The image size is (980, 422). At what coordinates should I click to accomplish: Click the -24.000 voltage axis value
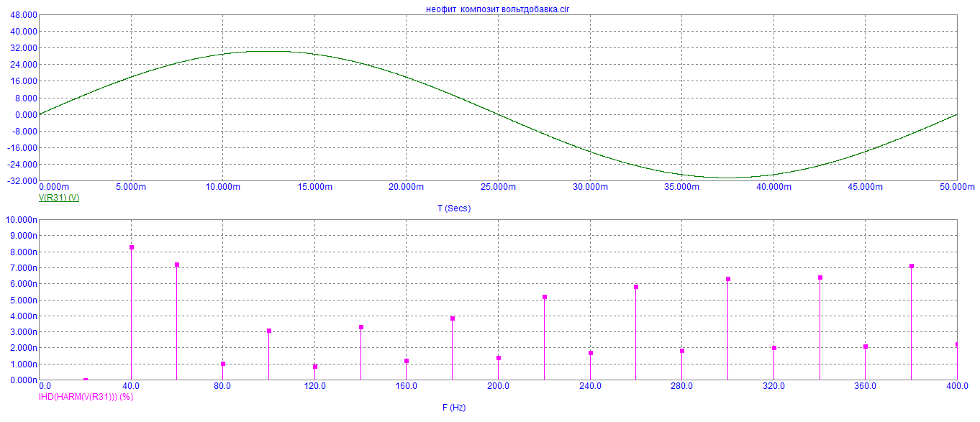23,165
